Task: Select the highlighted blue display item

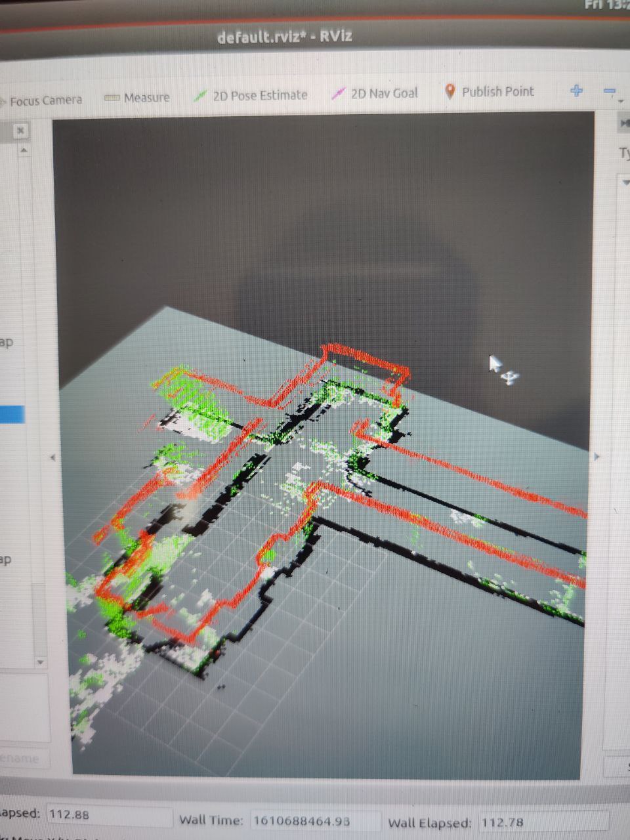Action: (12, 414)
